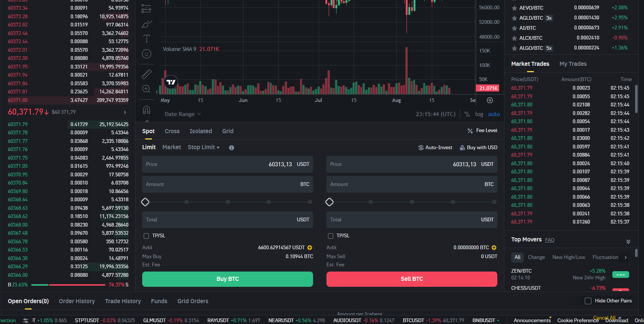The width and height of the screenshot is (644, 324).
Task: Click the Buy BTC button
Action: coord(227,279)
